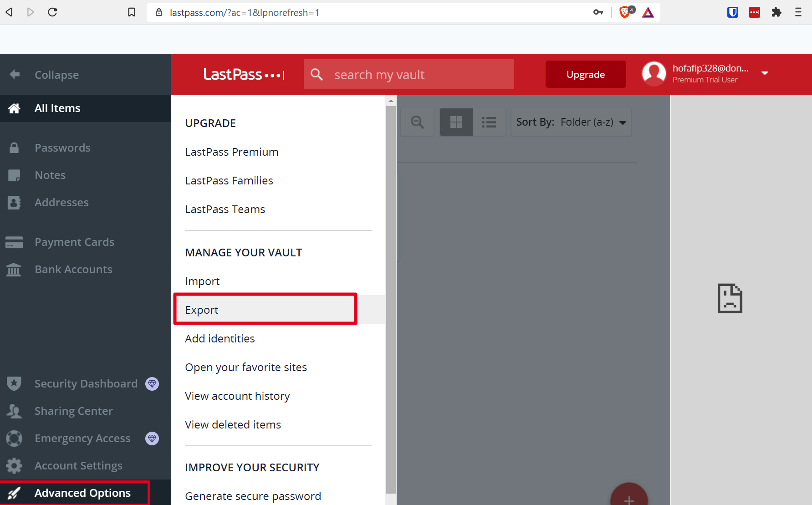Choose Import in the advanced menu
Screen dimensions: 812x505
click(202, 281)
